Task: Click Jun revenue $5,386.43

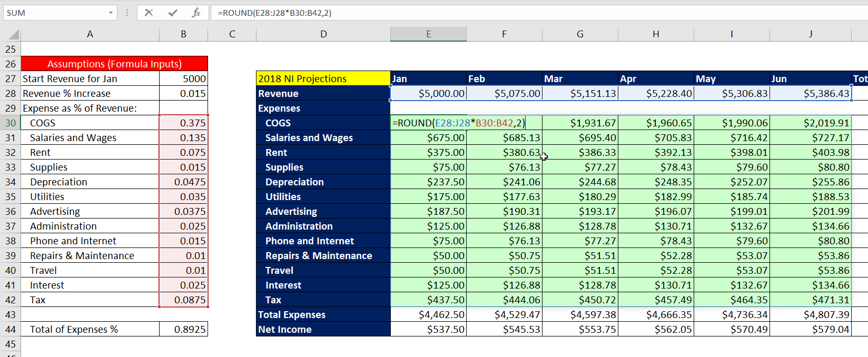Action: click(x=811, y=93)
